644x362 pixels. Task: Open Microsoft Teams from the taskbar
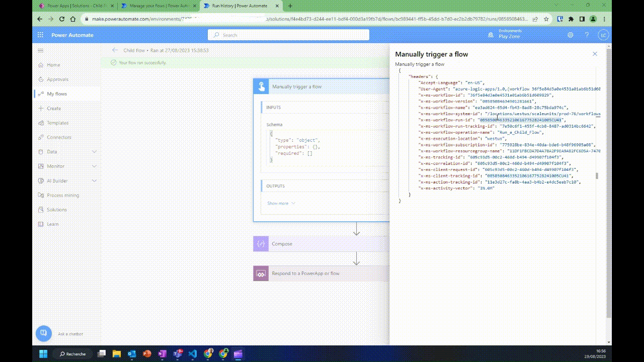[x=178, y=354]
